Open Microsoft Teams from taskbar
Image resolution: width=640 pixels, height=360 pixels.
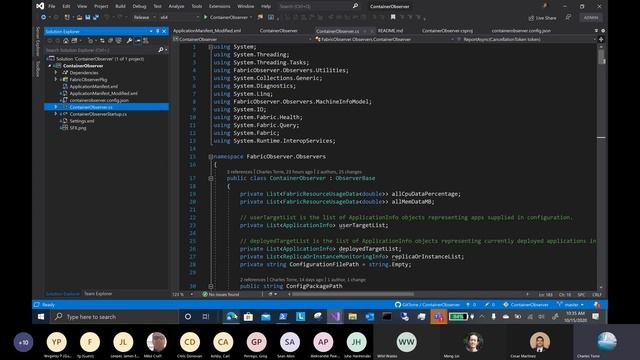click(438, 317)
